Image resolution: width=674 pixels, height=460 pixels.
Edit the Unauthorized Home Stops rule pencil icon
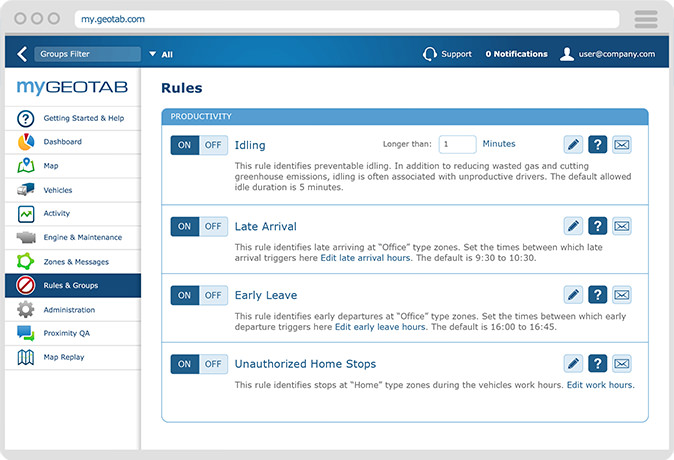pyautogui.click(x=573, y=364)
